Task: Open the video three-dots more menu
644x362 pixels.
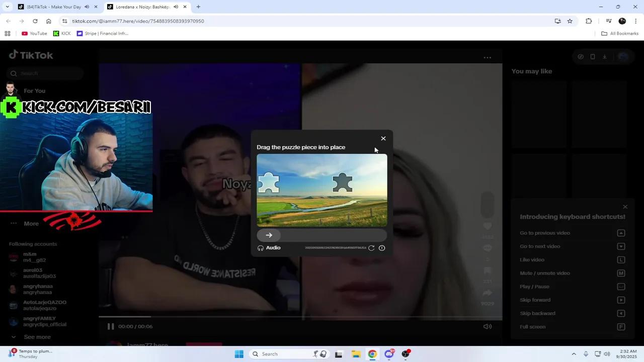Action: pos(487,57)
